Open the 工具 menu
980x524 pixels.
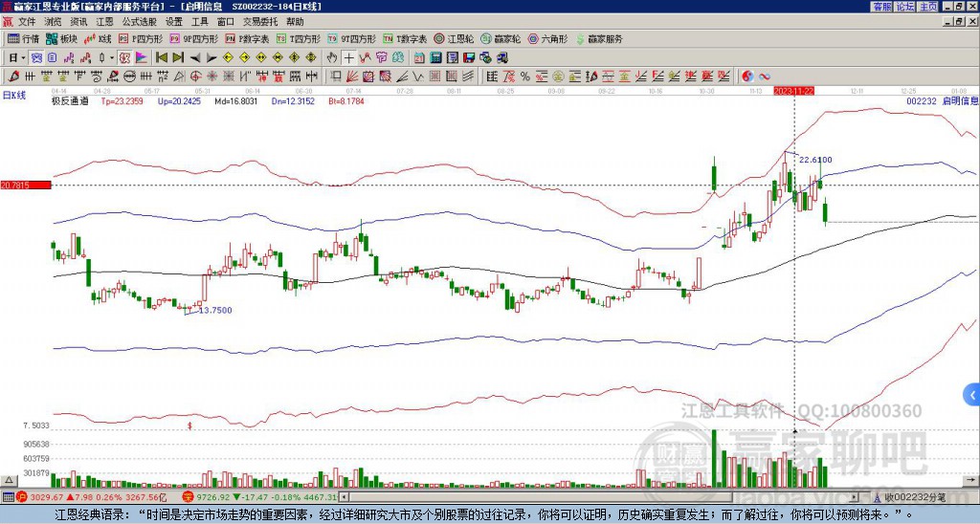click(x=200, y=22)
